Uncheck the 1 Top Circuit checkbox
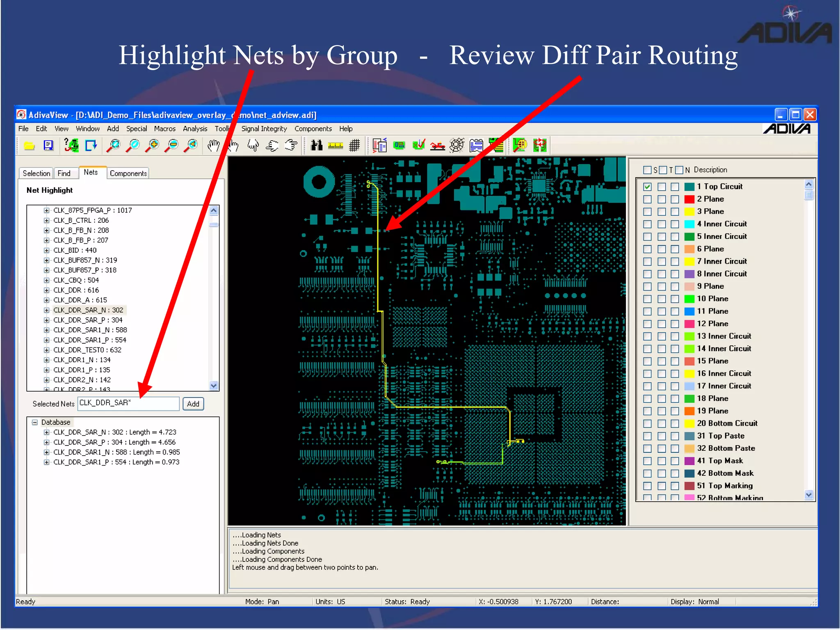 (x=647, y=187)
